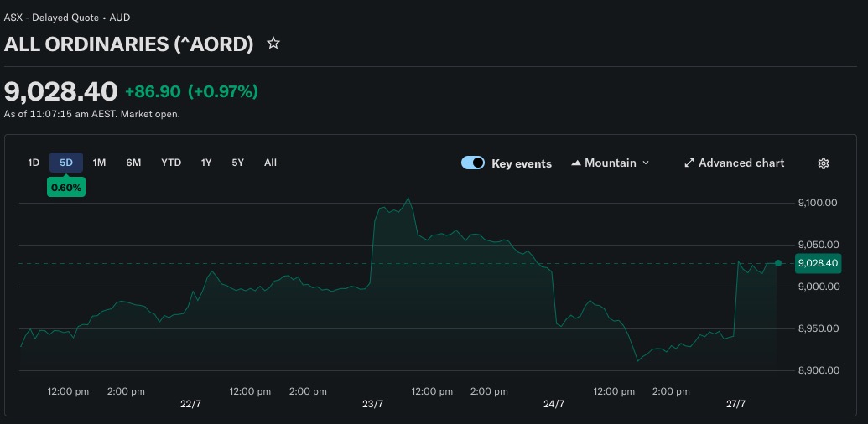This screenshot has height=424, width=868.
Task: Click the 9,050.00 axis label
Action: click(x=818, y=245)
